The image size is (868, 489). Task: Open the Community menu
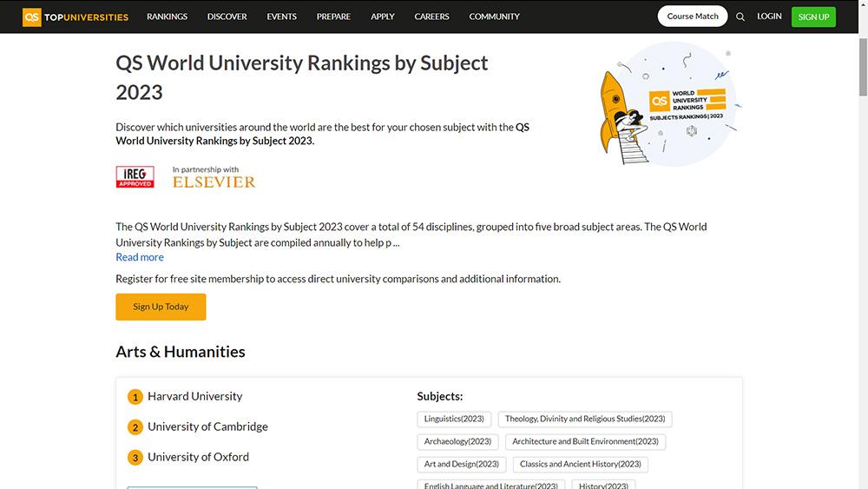point(495,17)
